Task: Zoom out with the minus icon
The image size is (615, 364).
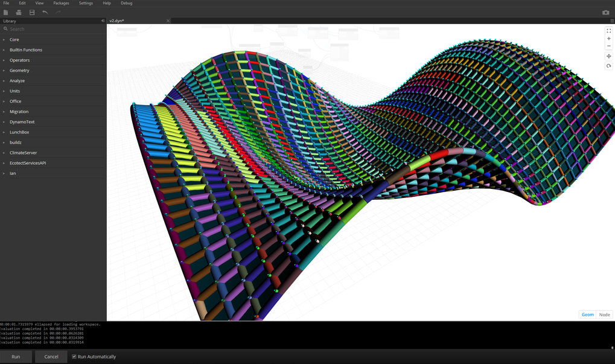Action: click(x=608, y=46)
